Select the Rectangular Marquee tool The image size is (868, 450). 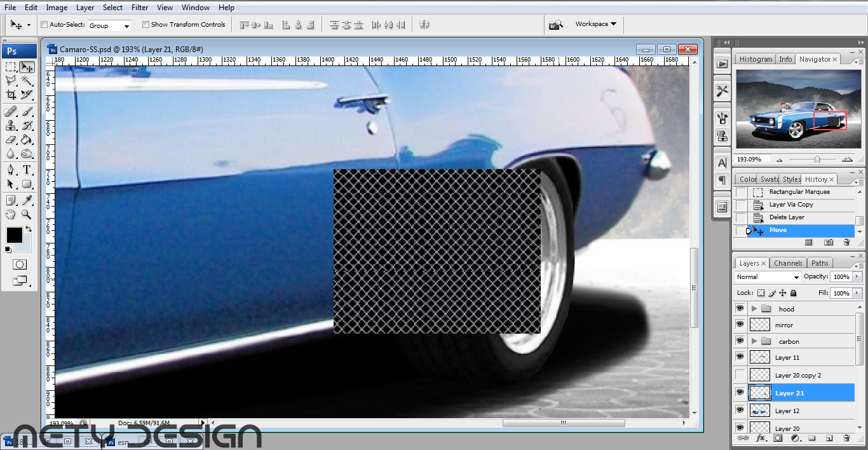tap(11, 67)
